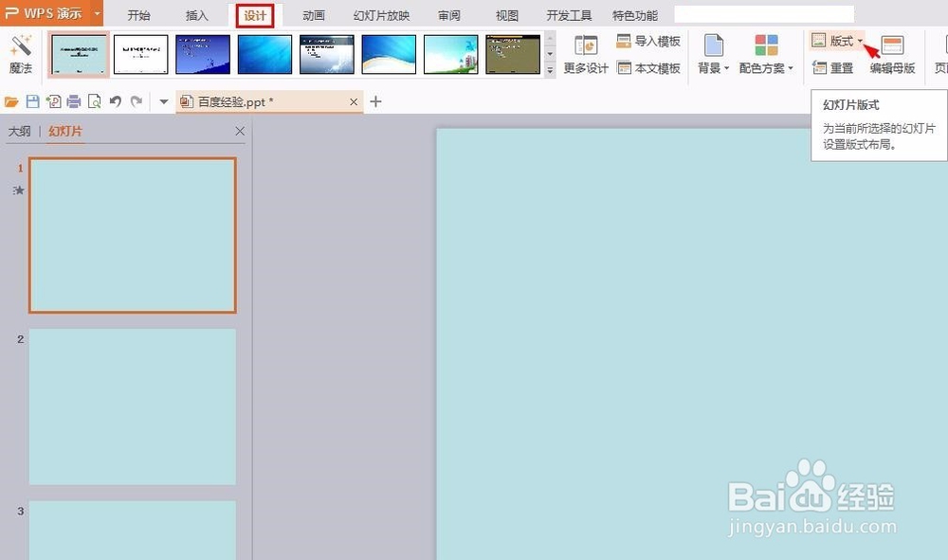Open the WPS 演示 application menu arrow

(97, 13)
